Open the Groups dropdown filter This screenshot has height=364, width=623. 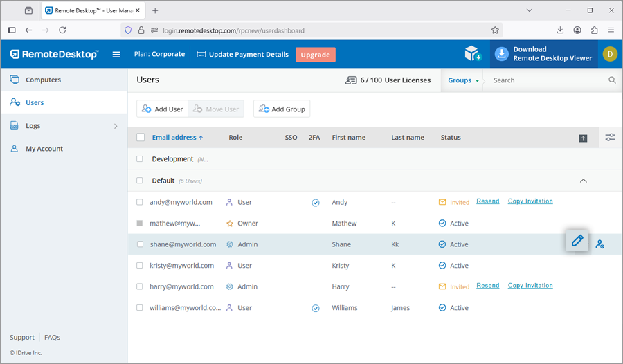point(463,80)
